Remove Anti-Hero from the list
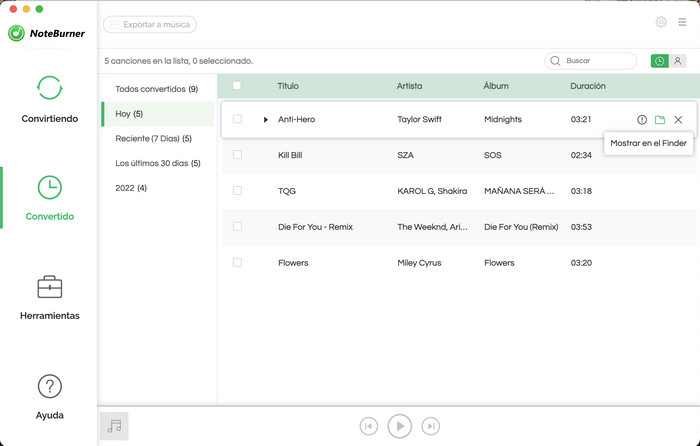Viewport: 700px width, 446px height. click(x=678, y=120)
